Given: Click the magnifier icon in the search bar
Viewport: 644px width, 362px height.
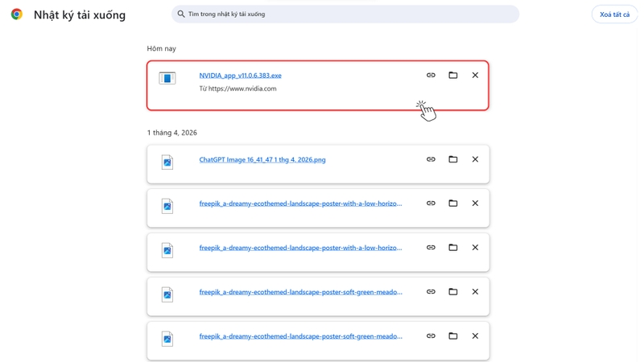Looking at the screenshot, I should [181, 14].
